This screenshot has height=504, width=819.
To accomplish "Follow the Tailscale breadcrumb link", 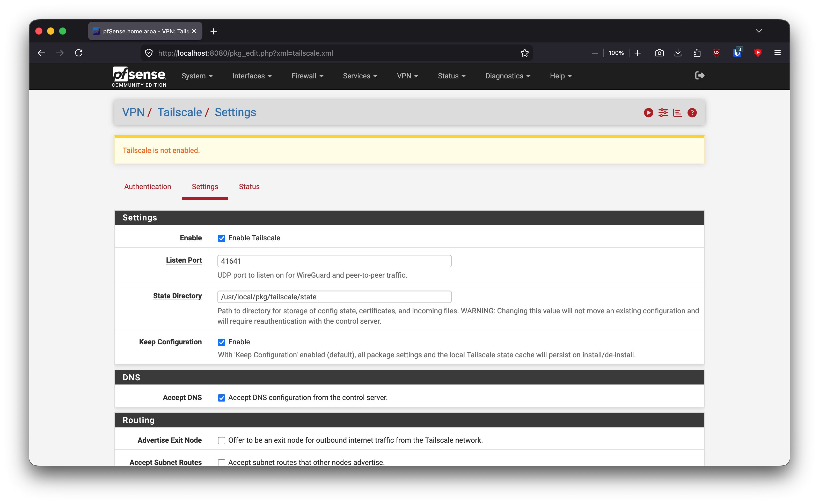I will (179, 112).
